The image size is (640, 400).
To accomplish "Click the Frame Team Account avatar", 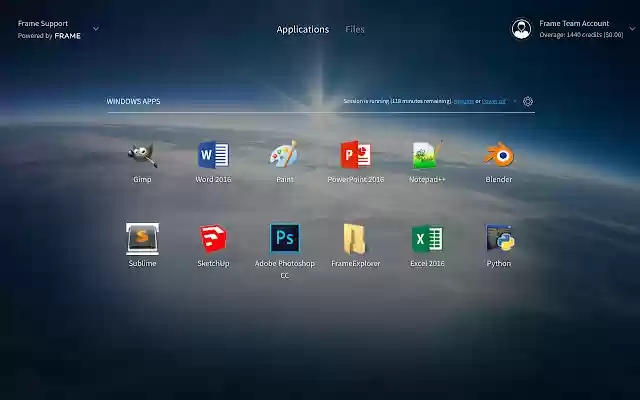I will click(521, 29).
